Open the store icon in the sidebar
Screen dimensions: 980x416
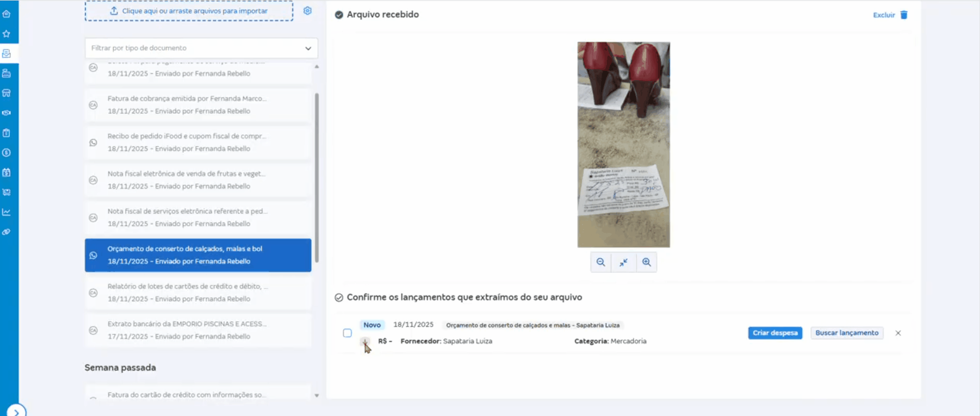[7, 93]
